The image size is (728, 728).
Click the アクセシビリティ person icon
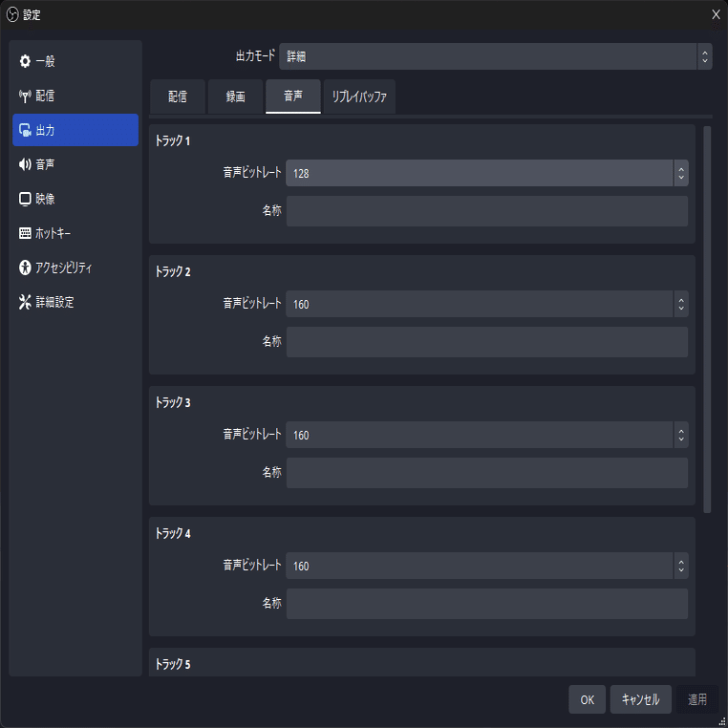click(x=25, y=268)
